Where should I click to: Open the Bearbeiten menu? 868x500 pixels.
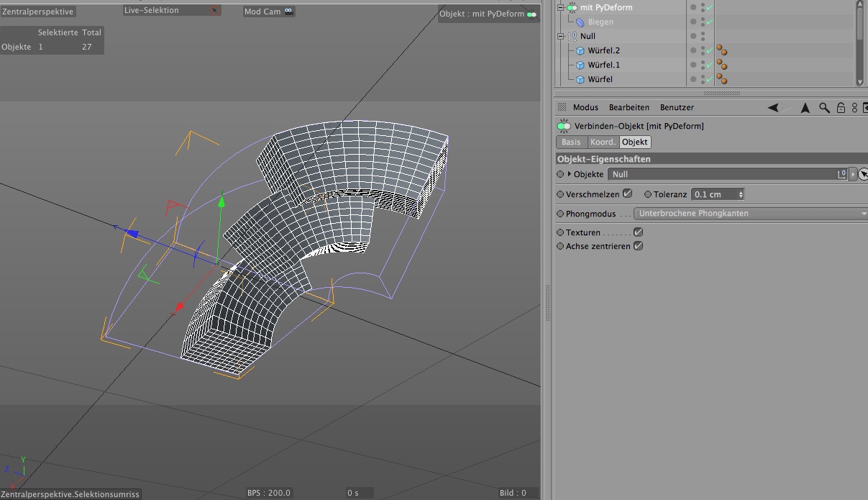[x=629, y=108]
